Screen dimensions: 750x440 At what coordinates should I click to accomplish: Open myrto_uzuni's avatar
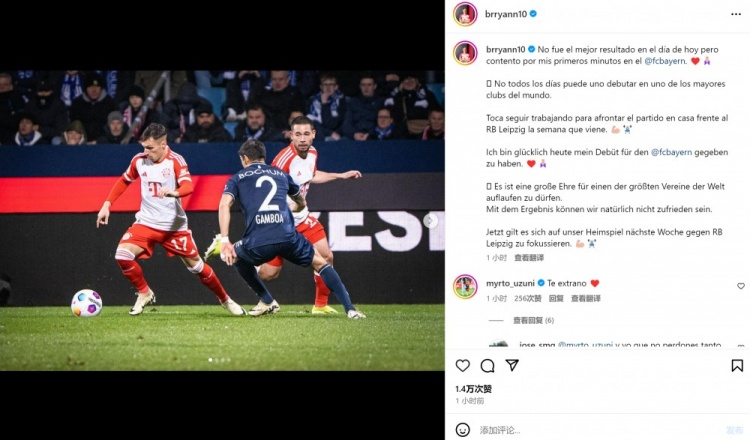(x=465, y=286)
